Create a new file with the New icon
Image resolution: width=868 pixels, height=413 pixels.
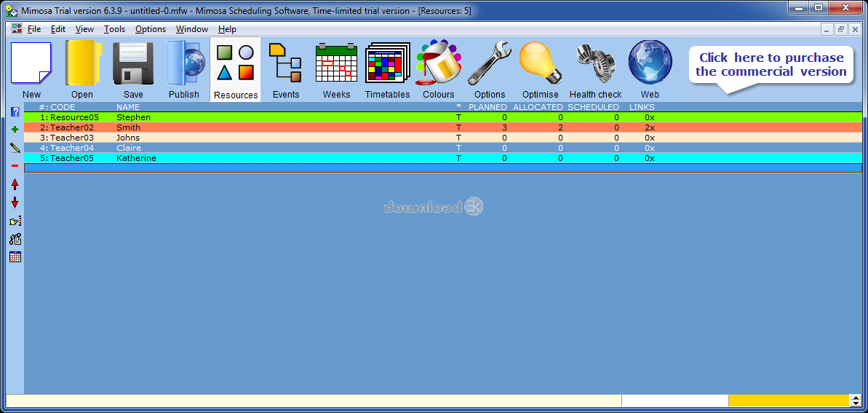[31, 63]
